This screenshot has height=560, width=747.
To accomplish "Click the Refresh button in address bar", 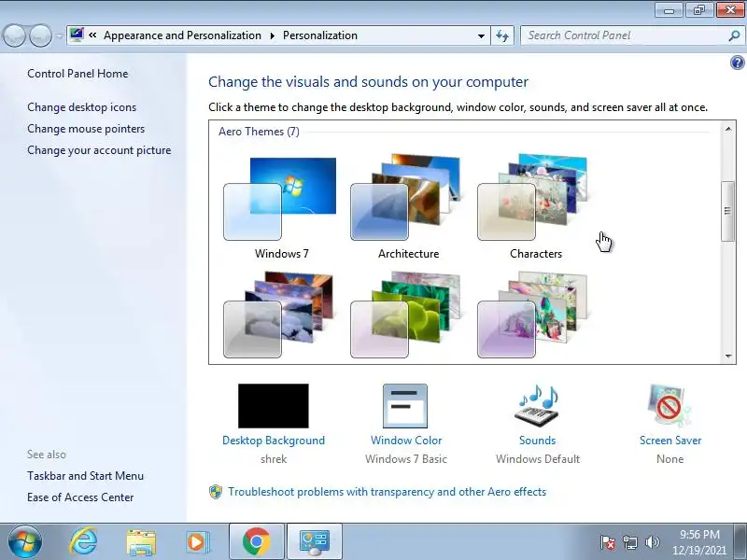I will click(502, 35).
